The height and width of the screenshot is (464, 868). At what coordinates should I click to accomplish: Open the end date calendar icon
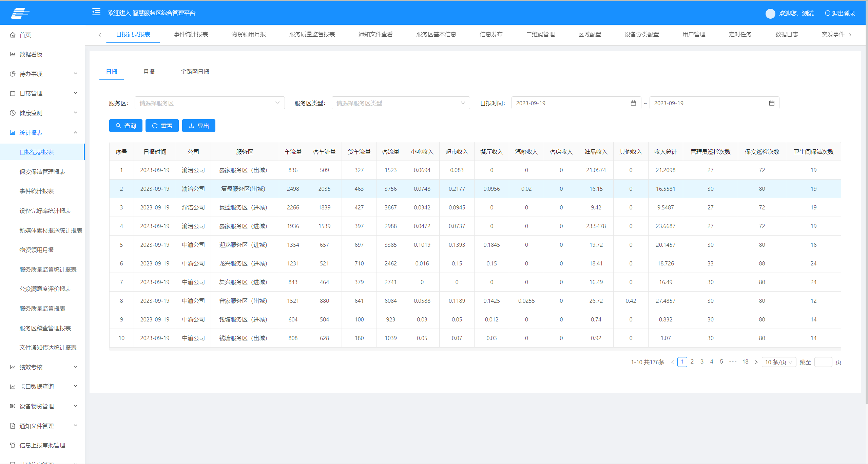771,103
